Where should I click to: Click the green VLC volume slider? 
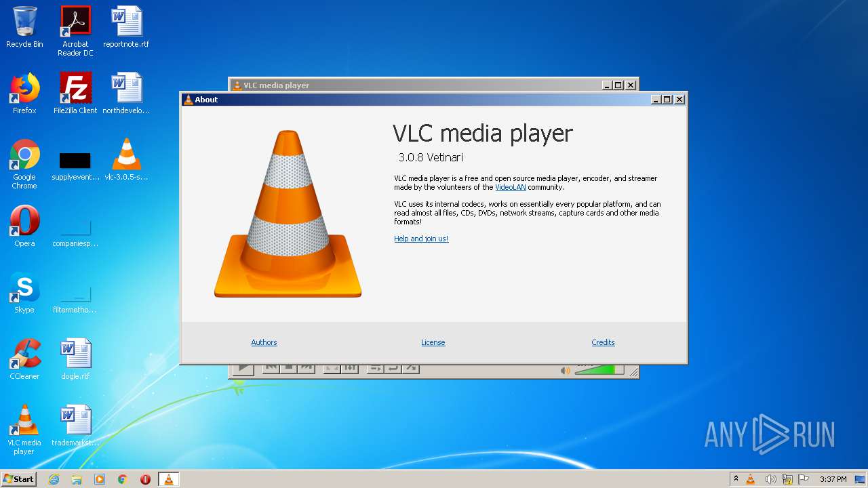coord(599,370)
